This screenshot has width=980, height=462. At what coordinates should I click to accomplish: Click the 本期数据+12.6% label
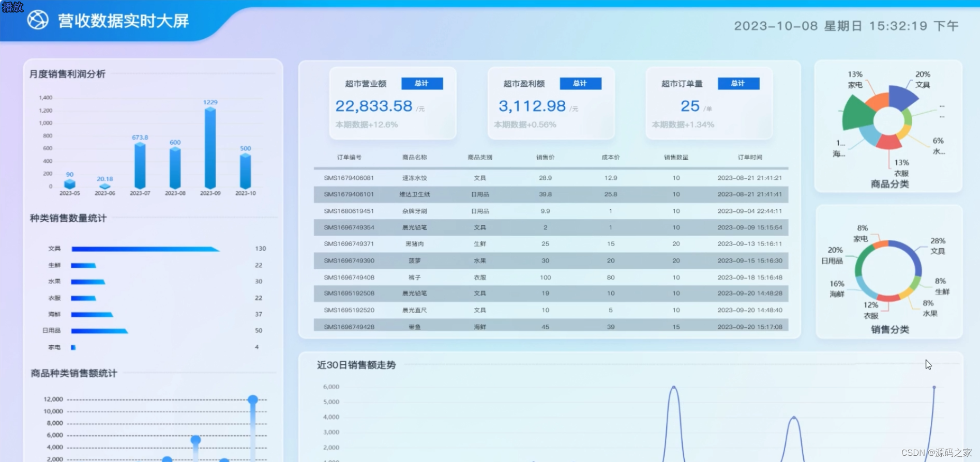tap(367, 125)
